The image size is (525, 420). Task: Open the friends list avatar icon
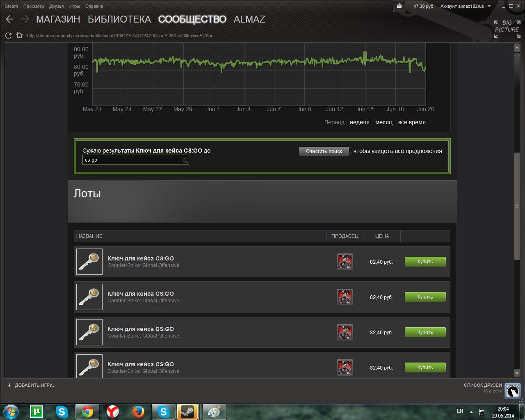click(513, 391)
